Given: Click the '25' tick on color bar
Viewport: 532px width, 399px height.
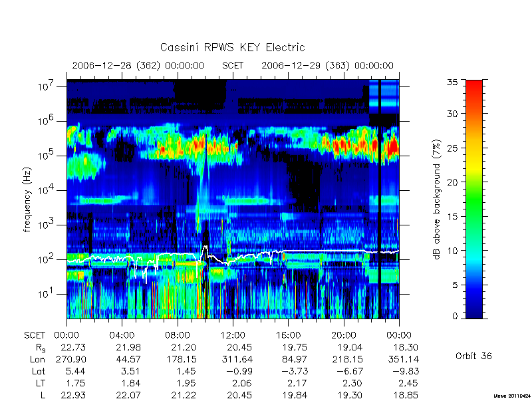Looking at the screenshot, I should pyautogui.click(x=452, y=148).
